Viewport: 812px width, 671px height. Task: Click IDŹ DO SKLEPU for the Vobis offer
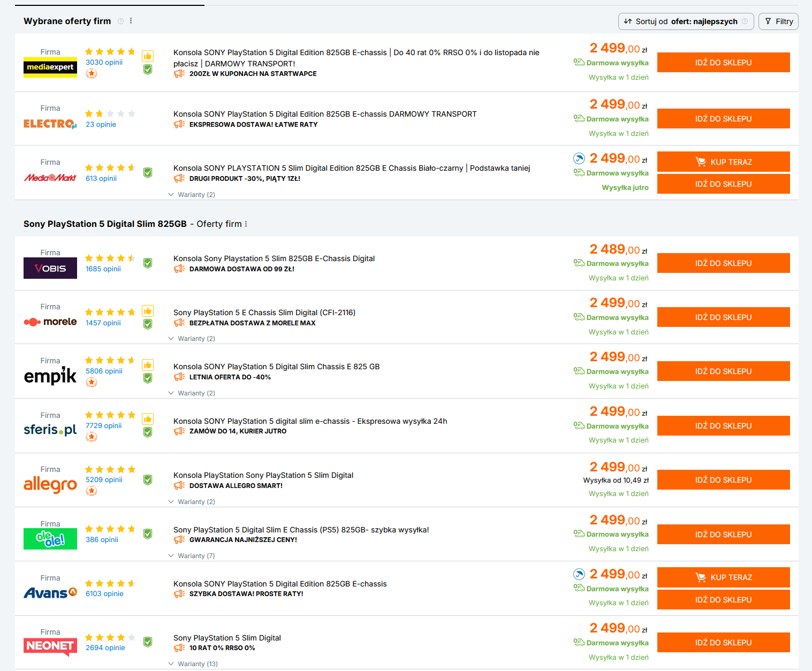[x=724, y=263]
